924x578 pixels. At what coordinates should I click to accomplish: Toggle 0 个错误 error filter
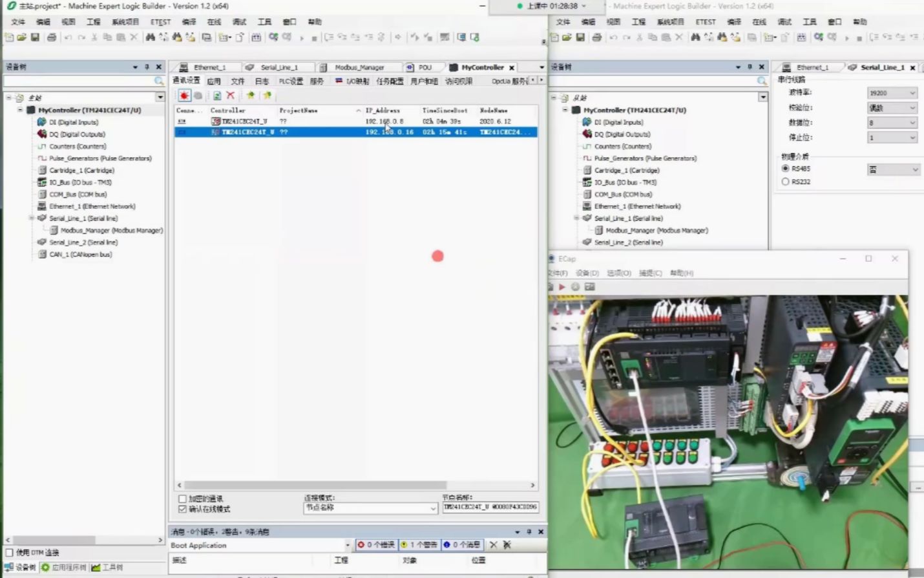tap(376, 545)
